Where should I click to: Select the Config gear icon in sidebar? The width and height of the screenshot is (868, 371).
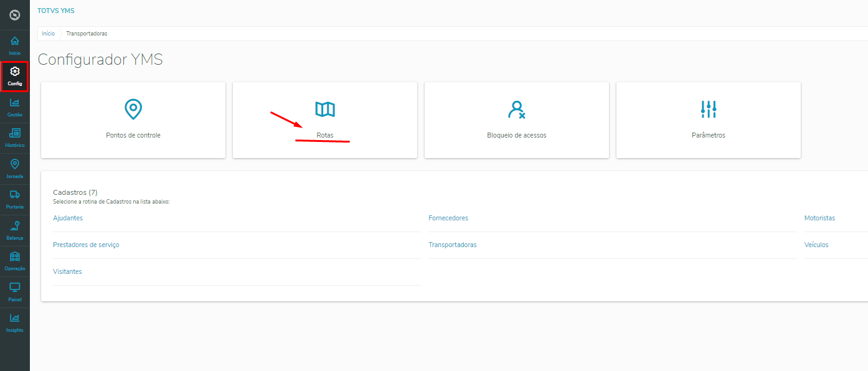click(x=15, y=72)
